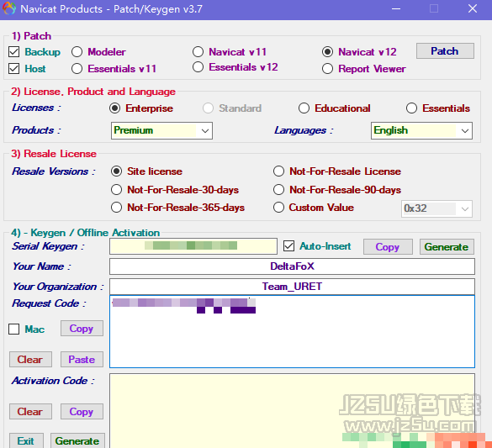Click the Exit button
This screenshot has height=448, width=492.
point(26,440)
